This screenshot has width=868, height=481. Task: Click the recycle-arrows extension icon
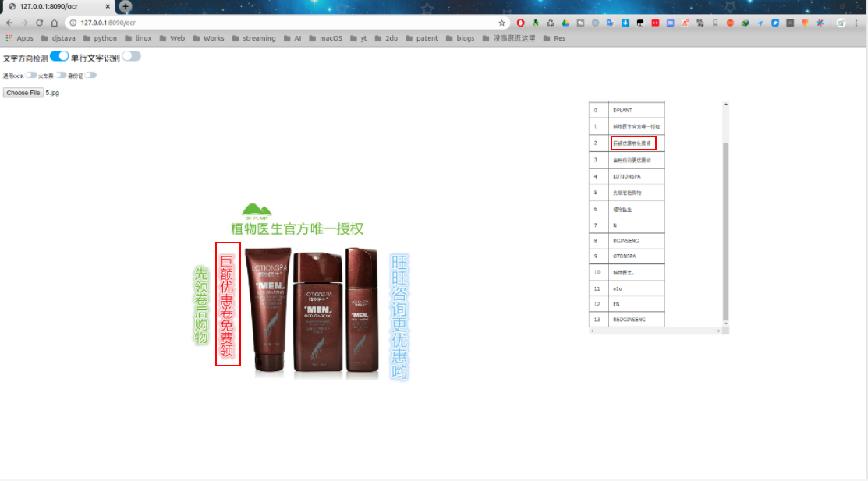tap(551, 23)
